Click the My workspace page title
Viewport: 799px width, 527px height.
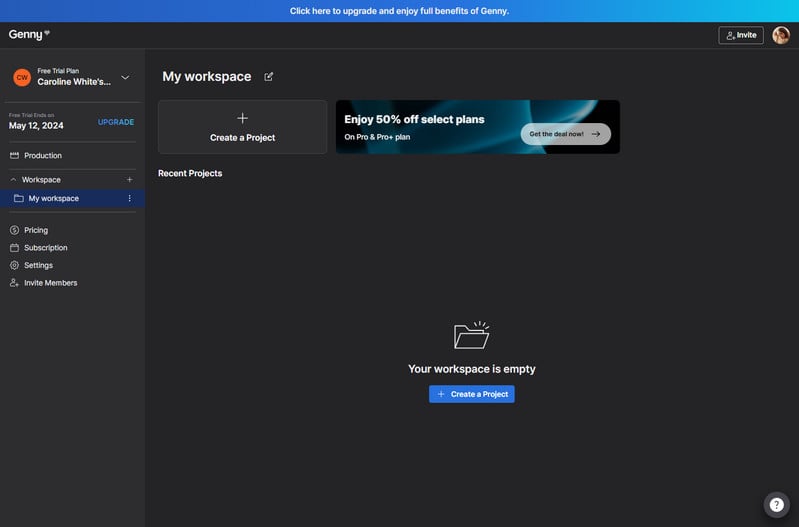[x=207, y=76]
